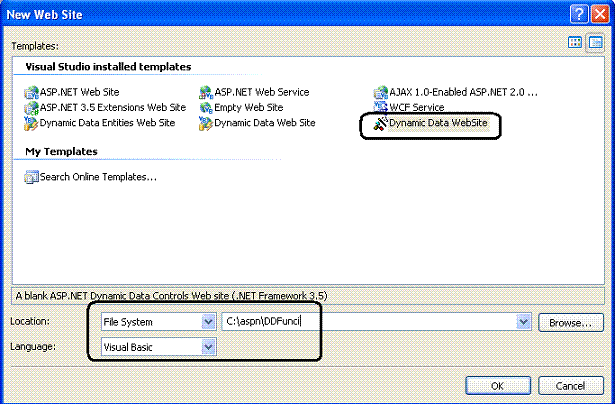Switch to small icons view
Image resolution: width=615 pixels, height=404 pixels.
point(595,42)
